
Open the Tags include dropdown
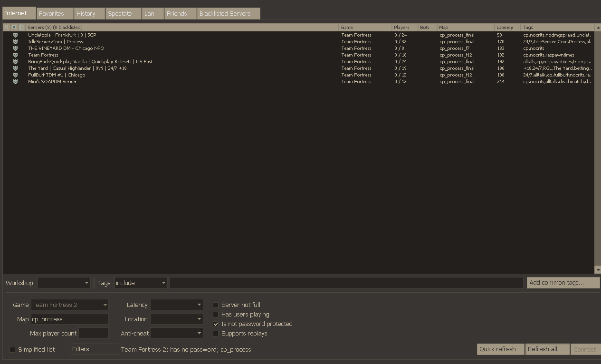point(141,283)
